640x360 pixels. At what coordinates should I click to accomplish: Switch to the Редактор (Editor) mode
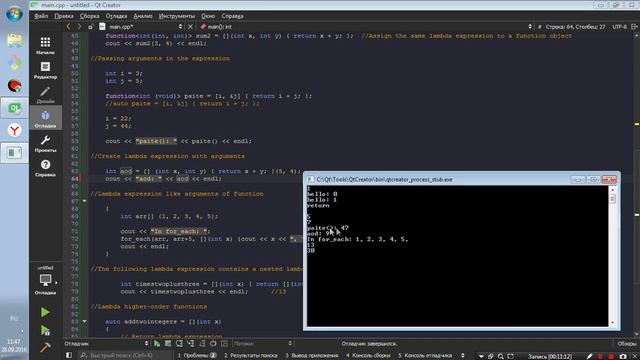45,70
